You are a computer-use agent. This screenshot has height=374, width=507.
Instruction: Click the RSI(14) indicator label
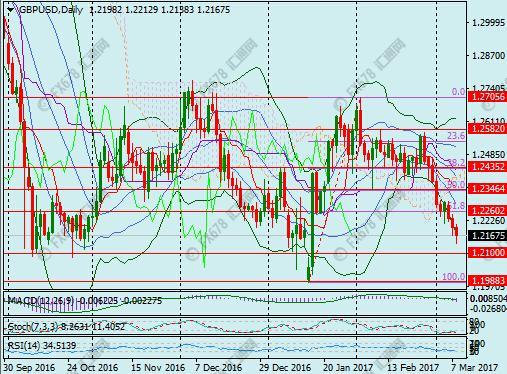pos(23,346)
